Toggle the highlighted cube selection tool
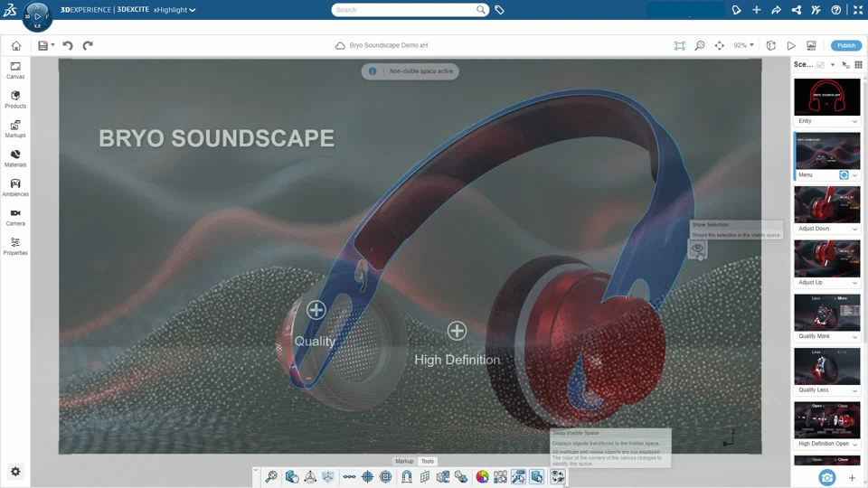Viewport: 868px width, 488px height. [536, 476]
